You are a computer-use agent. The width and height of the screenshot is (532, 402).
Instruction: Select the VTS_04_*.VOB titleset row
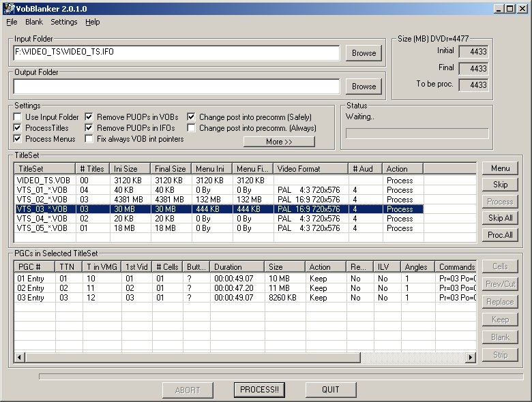pos(219,219)
